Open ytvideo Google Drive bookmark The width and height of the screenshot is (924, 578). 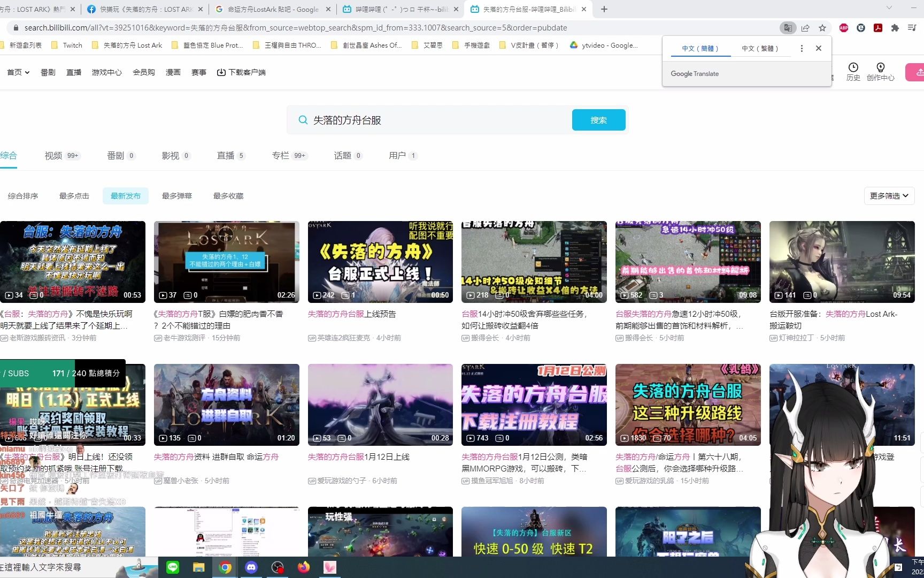coord(604,45)
